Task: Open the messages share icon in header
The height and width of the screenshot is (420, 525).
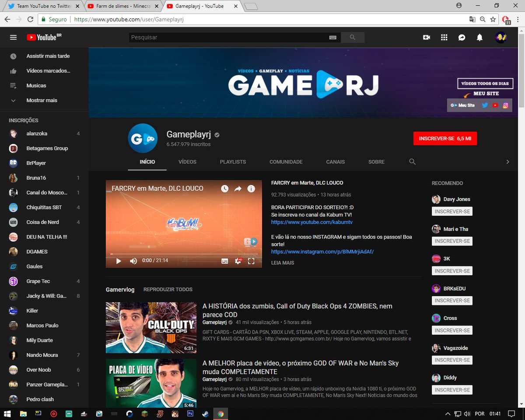Action: [462, 38]
